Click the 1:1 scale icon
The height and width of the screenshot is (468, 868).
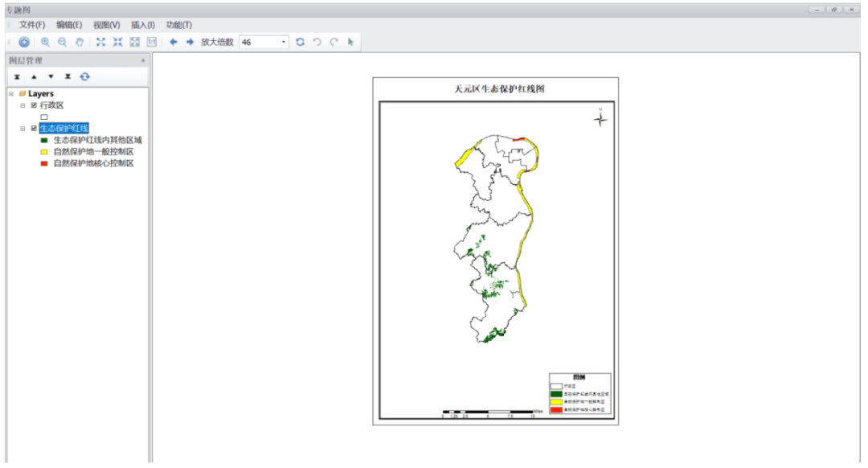pos(152,42)
